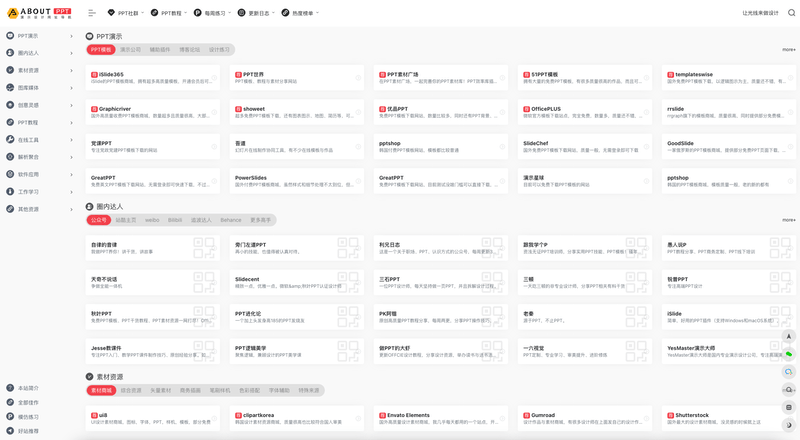Click the 好站推荐 icon in lower sidebar

tap(10, 431)
